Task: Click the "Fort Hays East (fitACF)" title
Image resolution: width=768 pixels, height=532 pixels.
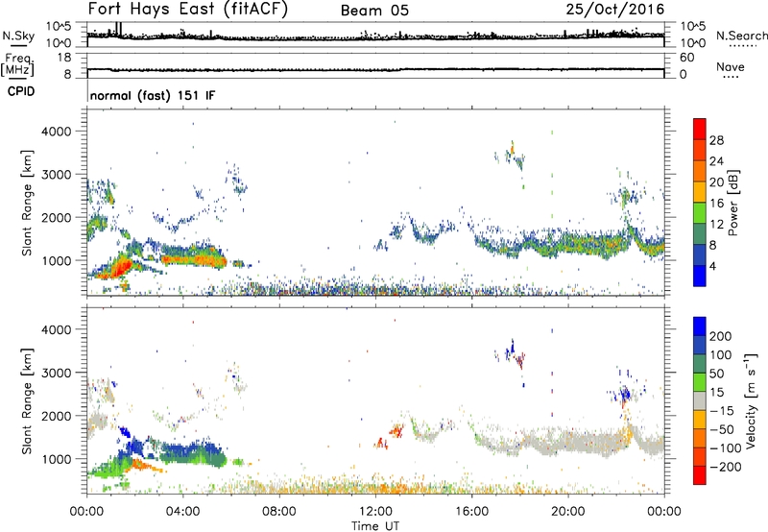Action: click(x=188, y=10)
